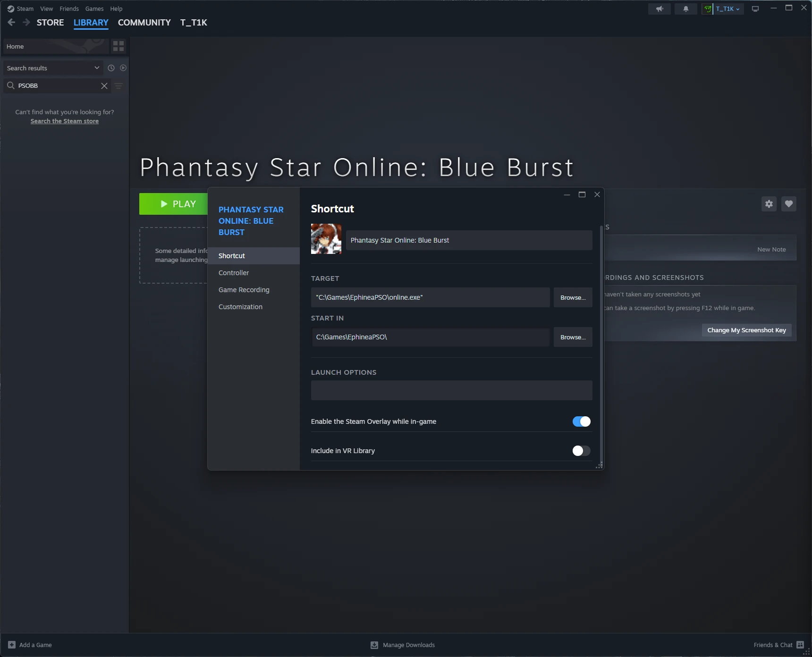Browse for a new Target executable
Viewport: 812px width, 657px height.
point(572,297)
